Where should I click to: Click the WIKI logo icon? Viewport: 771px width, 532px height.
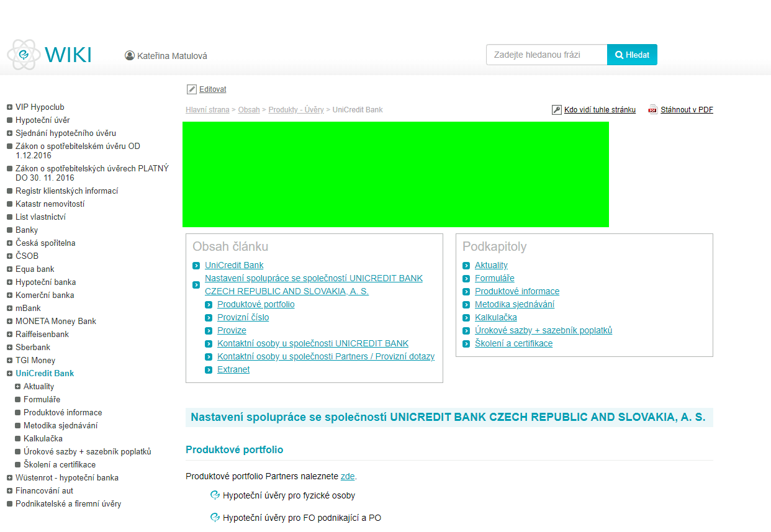pyautogui.click(x=24, y=55)
